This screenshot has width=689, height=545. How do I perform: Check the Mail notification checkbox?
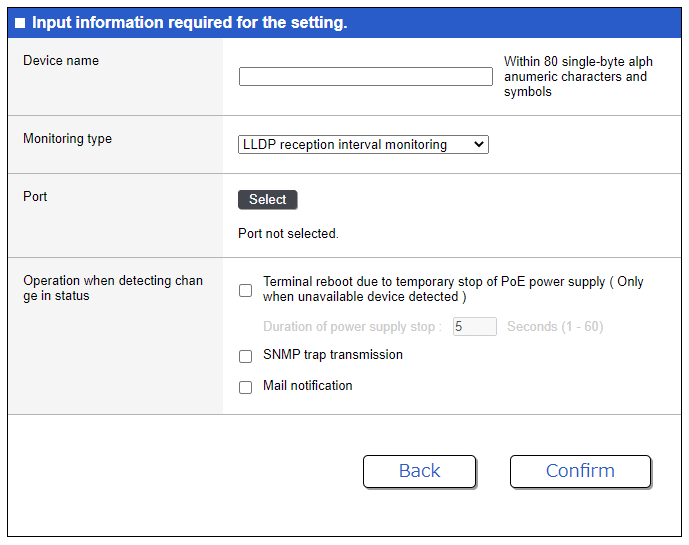pos(245,387)
